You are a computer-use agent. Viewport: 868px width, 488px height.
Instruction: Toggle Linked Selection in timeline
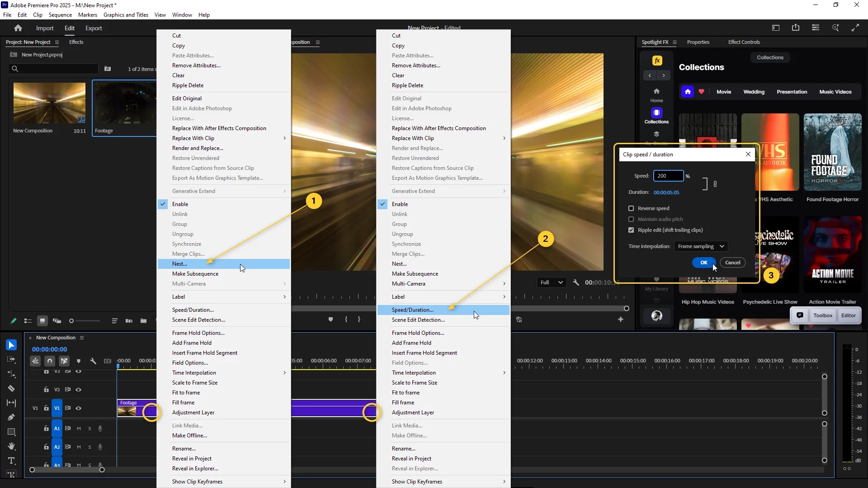64,361
